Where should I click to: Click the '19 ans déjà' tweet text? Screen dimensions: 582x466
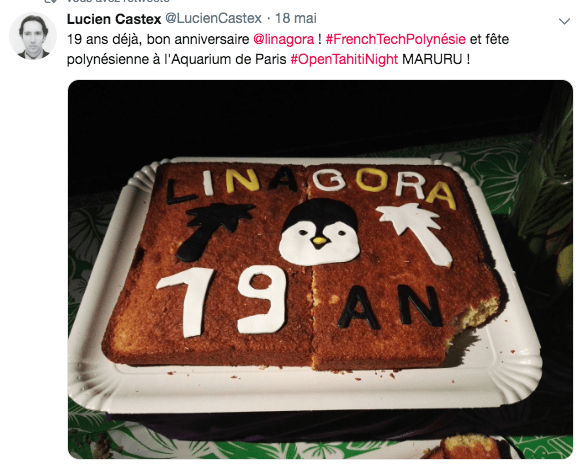point(105,39)
